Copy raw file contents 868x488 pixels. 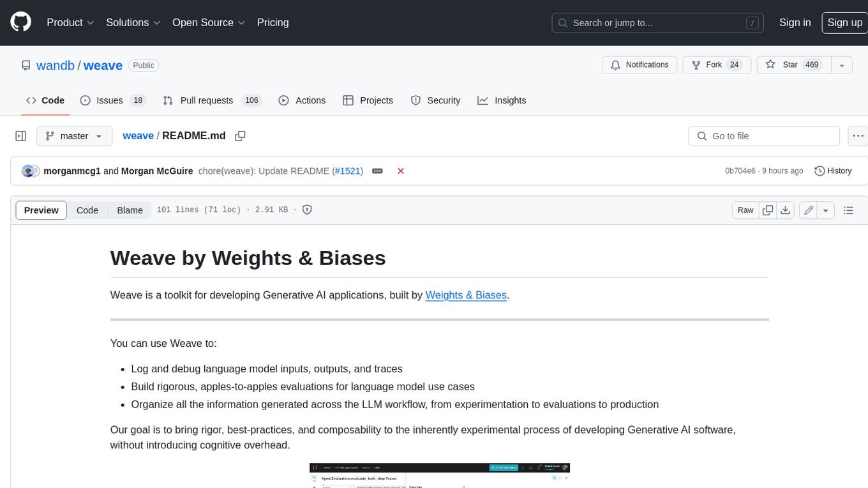point(768,210)
